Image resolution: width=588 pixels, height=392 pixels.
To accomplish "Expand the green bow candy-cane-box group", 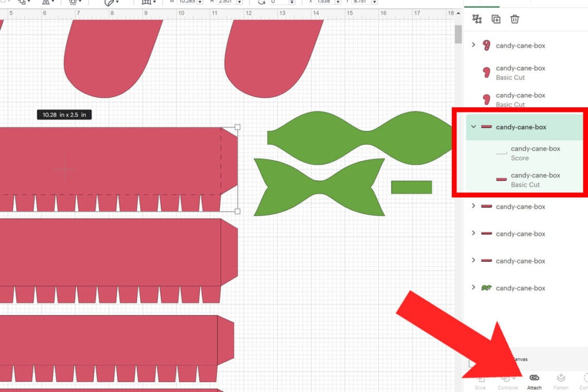I will point(473,288).
